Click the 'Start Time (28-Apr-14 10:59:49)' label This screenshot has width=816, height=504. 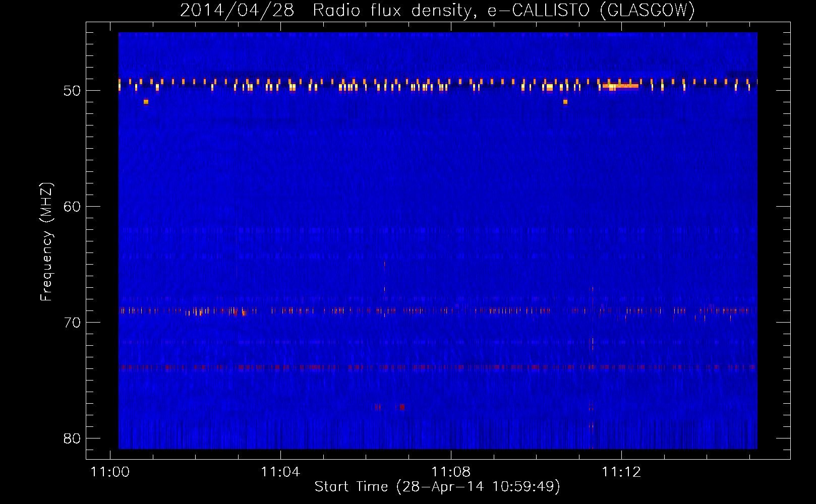pyautogui.click(x=437, y=486)
